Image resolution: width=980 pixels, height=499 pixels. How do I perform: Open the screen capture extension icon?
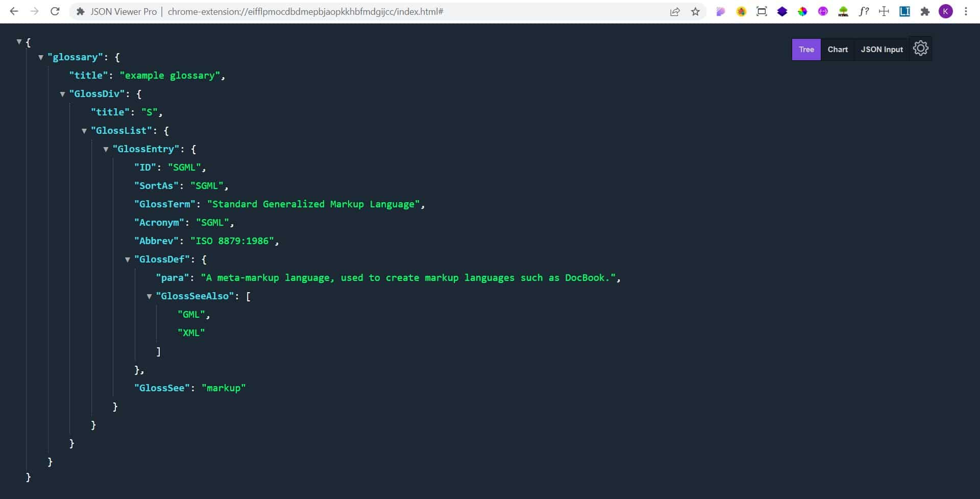[x=762, y=11]
